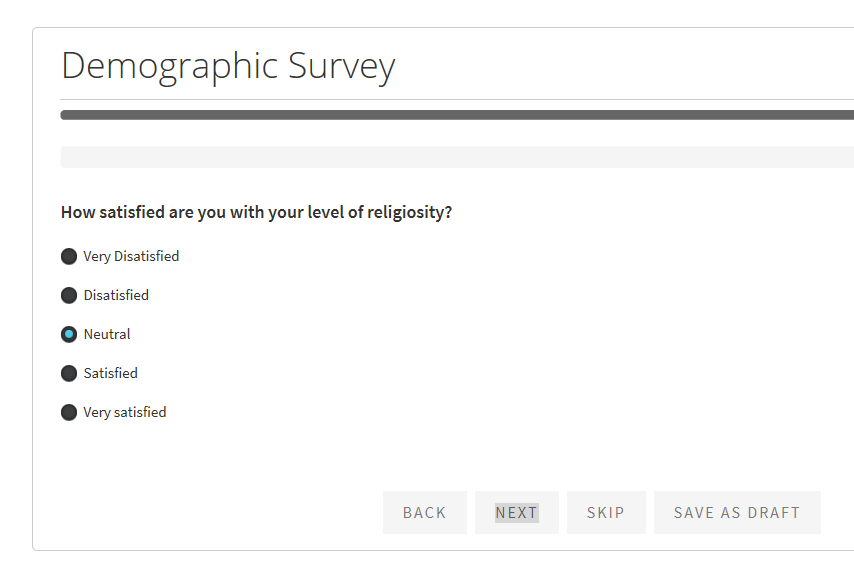Image resolution: width=854 pixels, height=581 pixels.
Task: Click the 'Satisfied' option label text
Action: coord(111,373)
